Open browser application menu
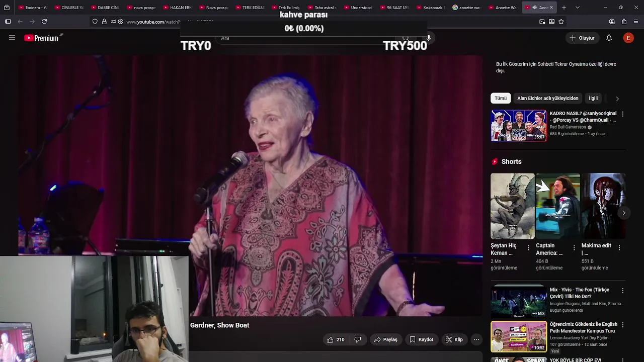The image size is (644, 362). [636, 22]
